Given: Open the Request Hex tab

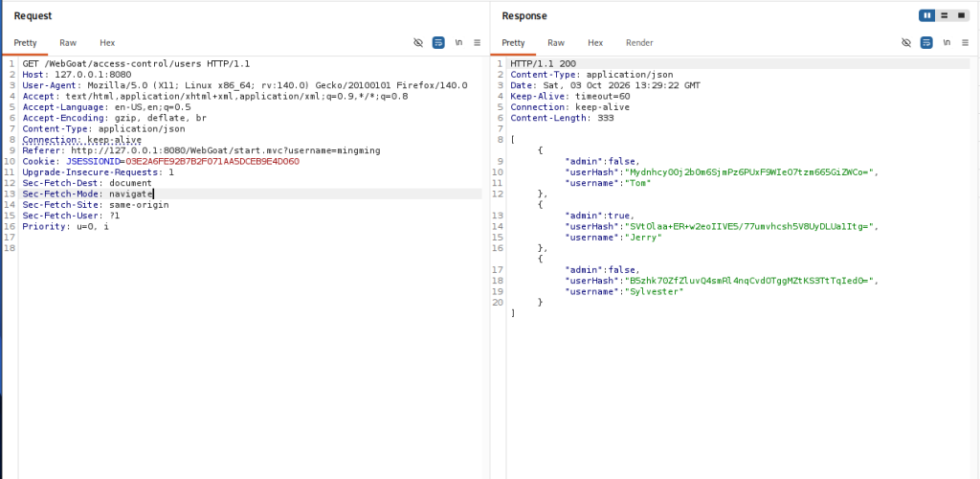Looking at the screenshot, I should pyautogui.click(x=107, y=42).
